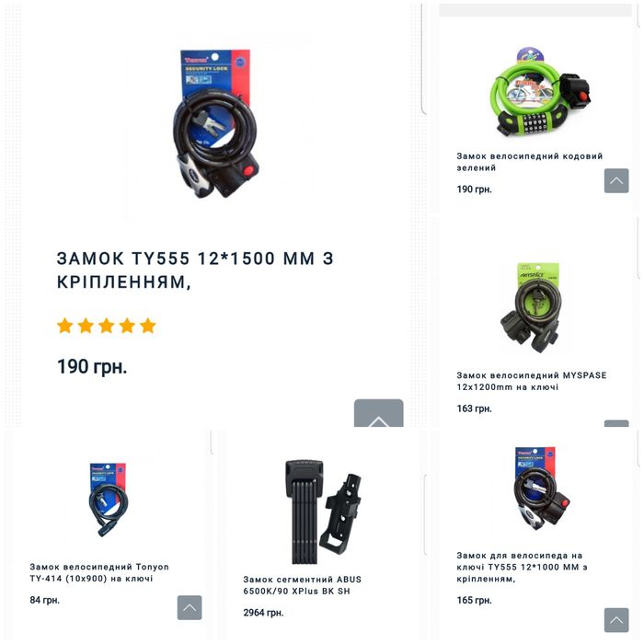The width and height of the screenshot is (644, 644).
Task: Open link Замок велосипедний кодовий зелений
Action: click(529, 162)
